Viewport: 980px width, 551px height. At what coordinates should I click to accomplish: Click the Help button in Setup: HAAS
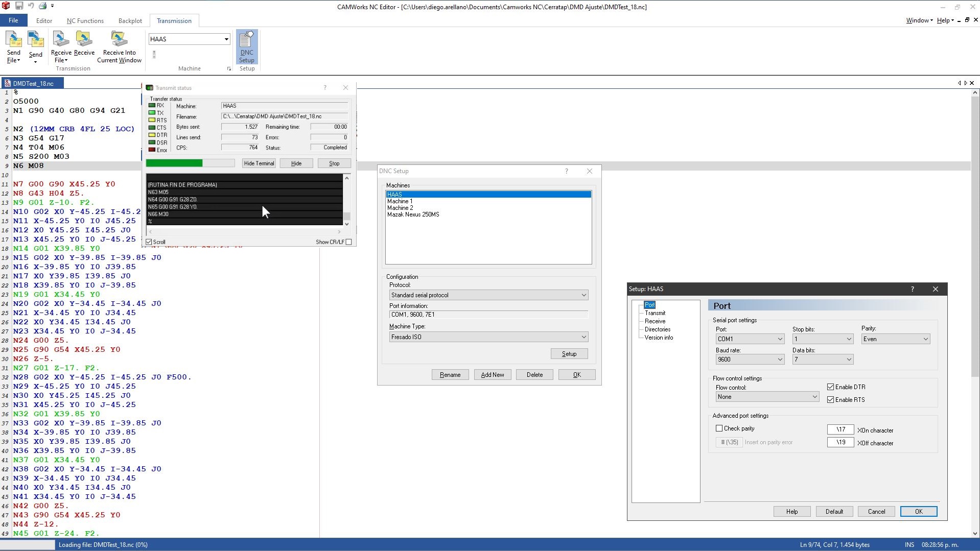tap(792, 512)
